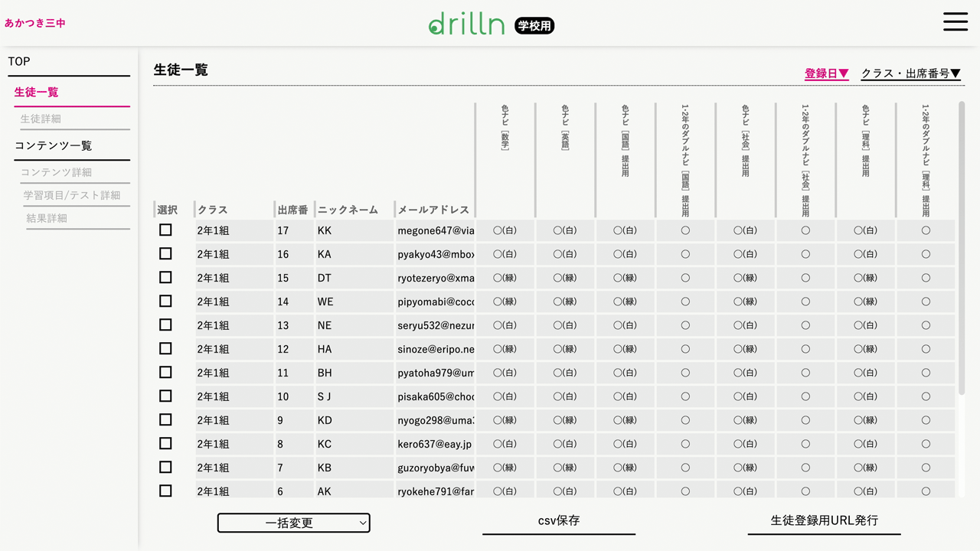Open コンテンツ一覧 in sidebar
Screen dimensions: 980x551
pyautogui.click(x=53, y=145)
